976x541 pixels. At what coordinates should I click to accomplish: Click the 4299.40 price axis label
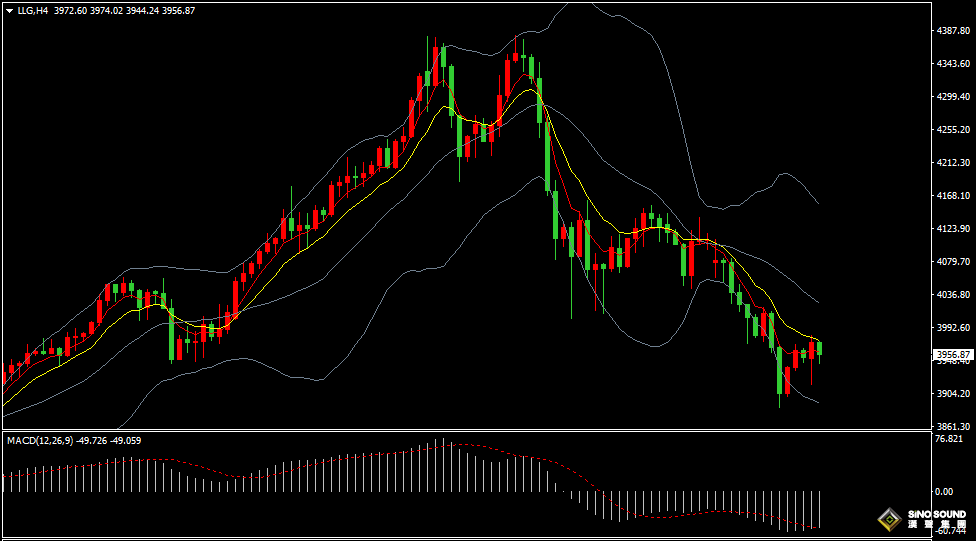tap(952, 97)
